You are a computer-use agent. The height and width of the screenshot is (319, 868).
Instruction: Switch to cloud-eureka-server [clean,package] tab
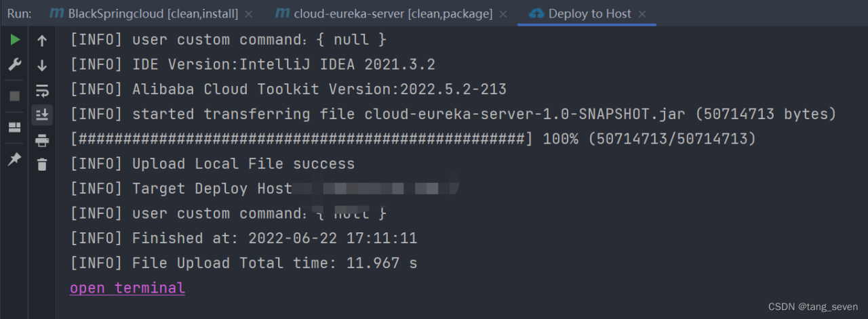[x=384, y=14]
